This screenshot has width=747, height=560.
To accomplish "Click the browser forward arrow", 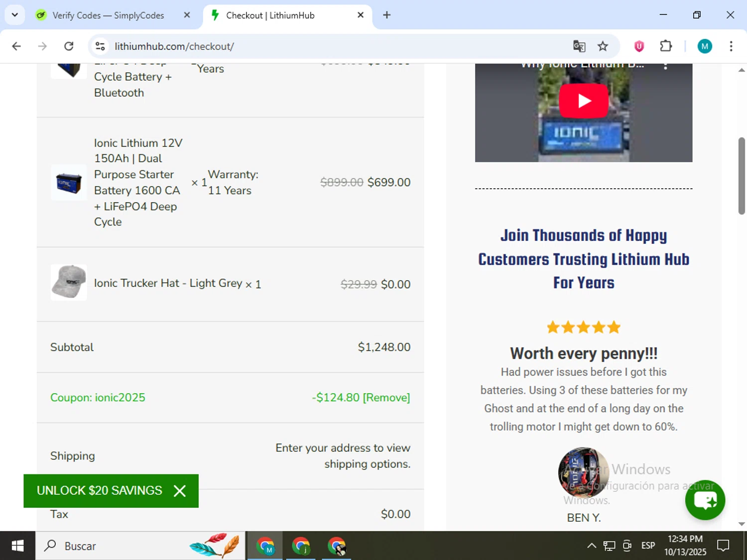I will pos(43,46).
